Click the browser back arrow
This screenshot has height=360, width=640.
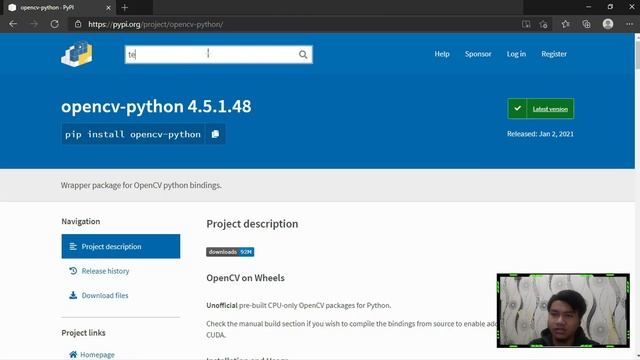pos(13,24)
